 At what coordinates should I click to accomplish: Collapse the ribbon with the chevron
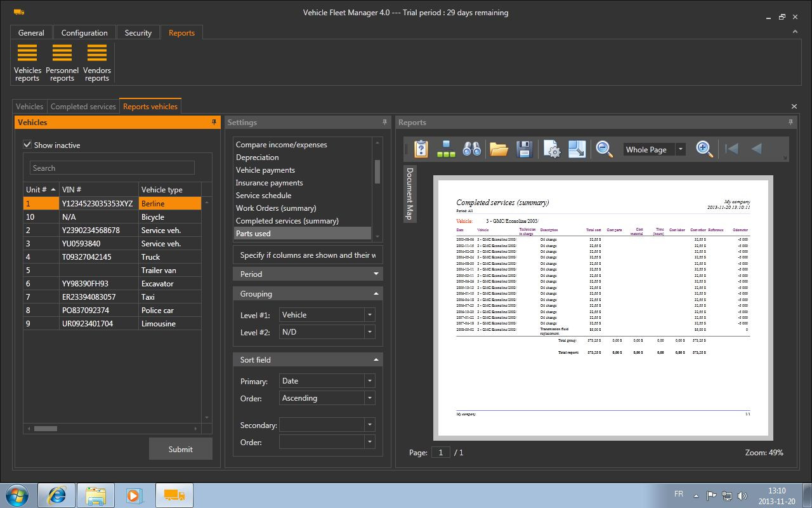pos(795,31)
